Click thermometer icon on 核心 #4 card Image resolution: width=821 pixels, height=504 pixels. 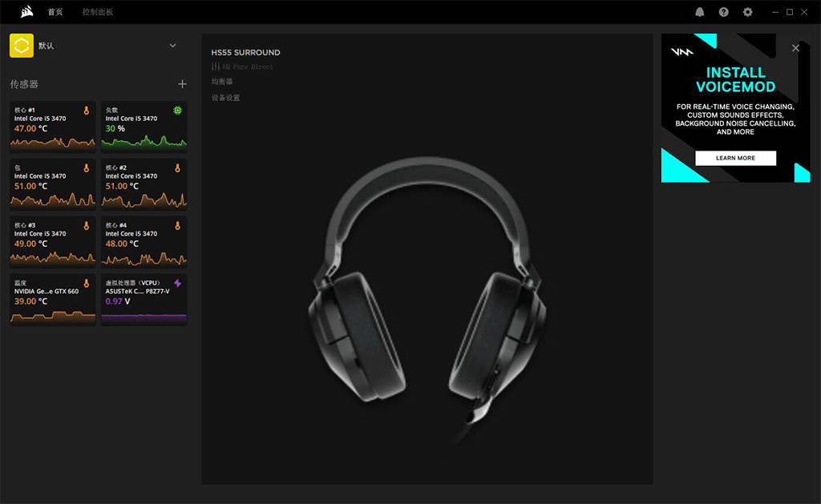(177, 226)
